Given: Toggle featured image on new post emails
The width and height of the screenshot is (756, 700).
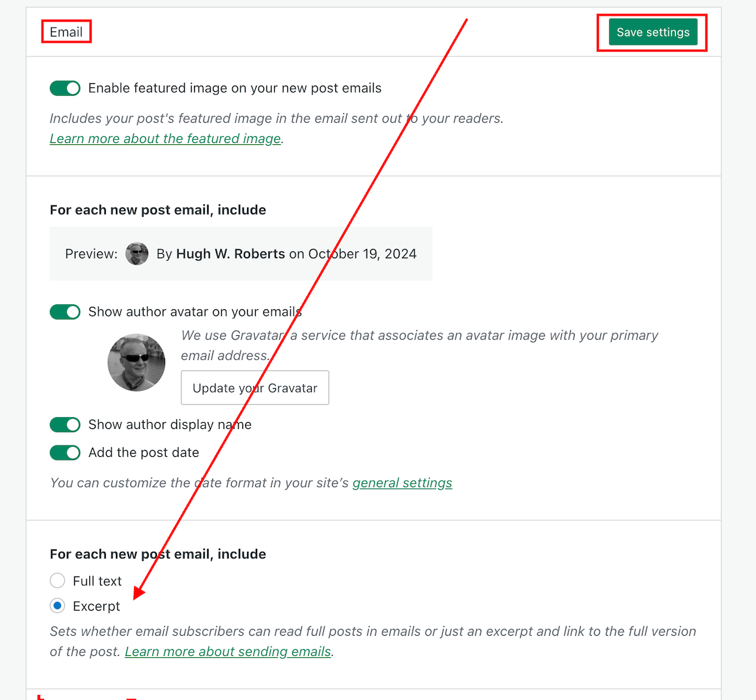Looking at the screenshot, I should [x=65, y=88].
